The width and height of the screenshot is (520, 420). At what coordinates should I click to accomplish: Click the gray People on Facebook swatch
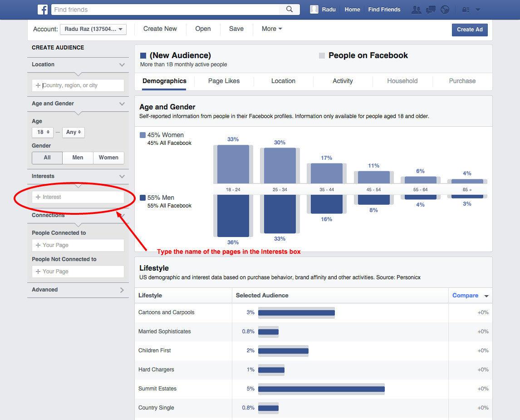(x=322, y=55)
